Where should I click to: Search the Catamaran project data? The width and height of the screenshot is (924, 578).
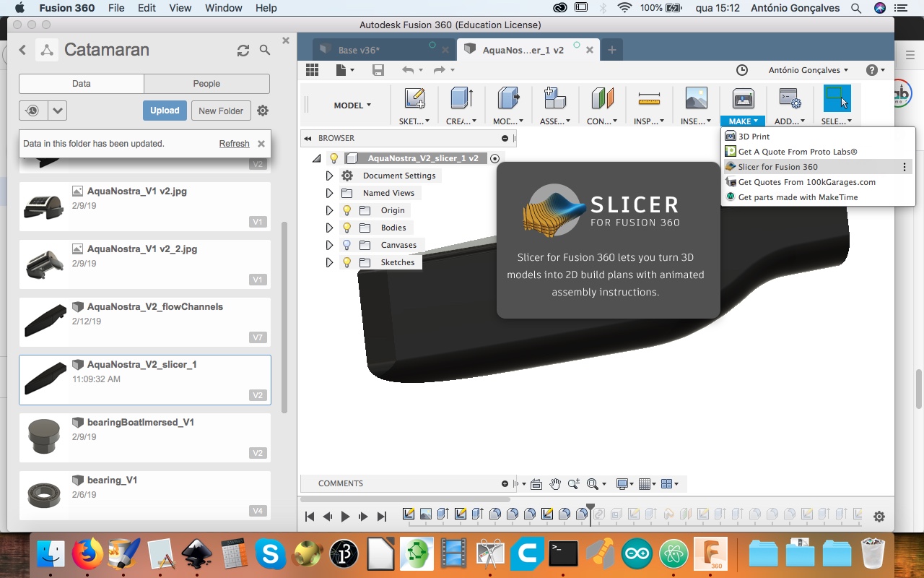click(x=265, y=50)
